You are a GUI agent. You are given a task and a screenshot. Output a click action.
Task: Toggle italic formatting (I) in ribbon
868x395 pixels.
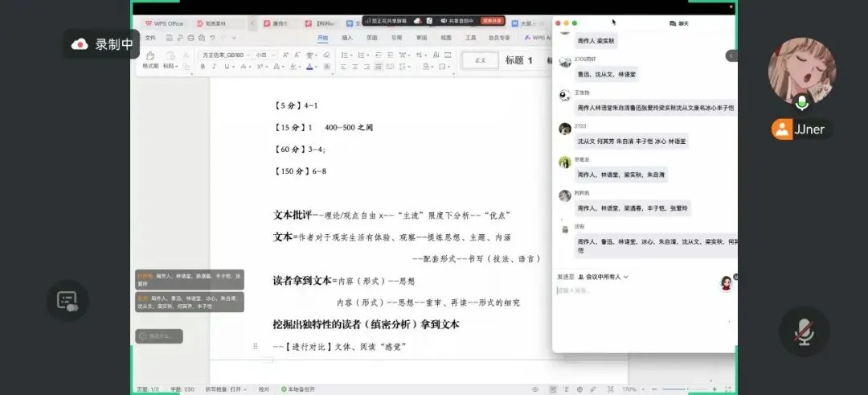click(215, 67)
